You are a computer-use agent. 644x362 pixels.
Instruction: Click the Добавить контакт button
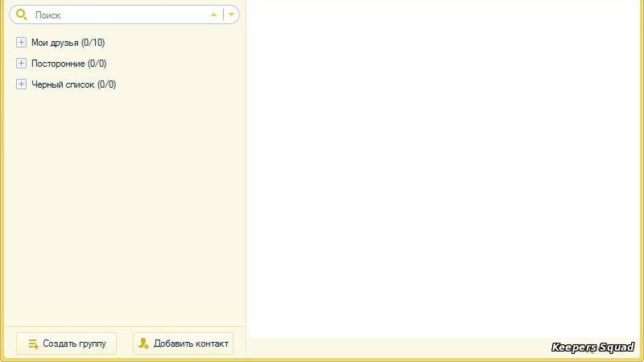184,343
